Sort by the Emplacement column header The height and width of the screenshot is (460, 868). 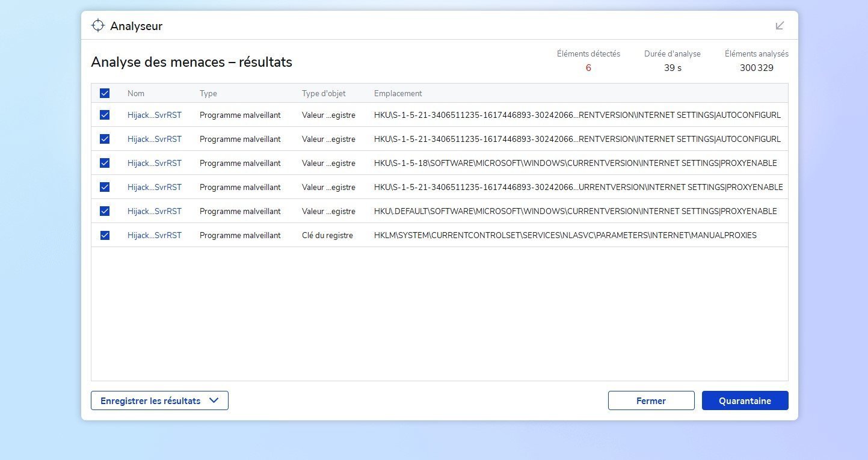398,93
